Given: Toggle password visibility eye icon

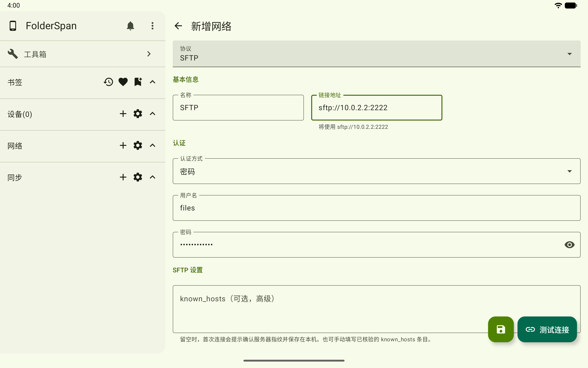Looking at the screenshot, I should pos(569,244).
